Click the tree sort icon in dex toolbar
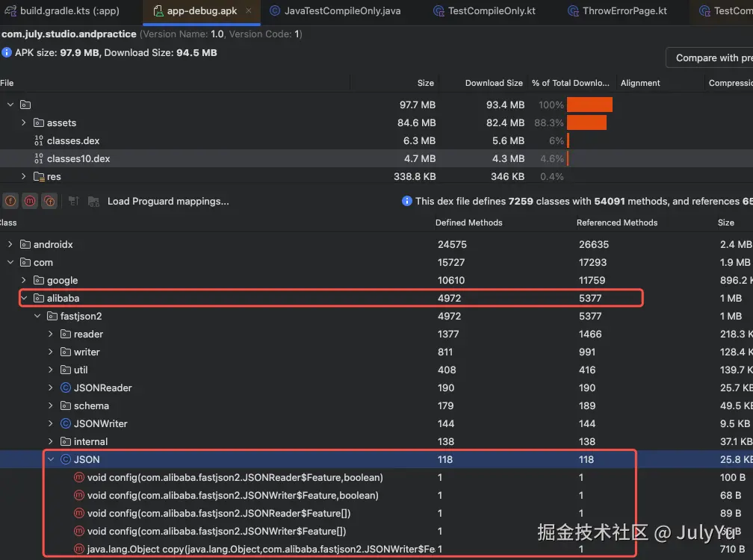 point(74,200)
